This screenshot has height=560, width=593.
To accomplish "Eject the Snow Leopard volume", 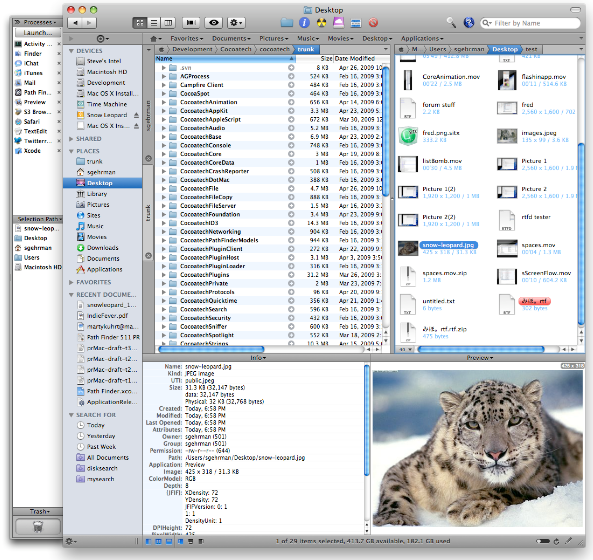I will point(136,115).
